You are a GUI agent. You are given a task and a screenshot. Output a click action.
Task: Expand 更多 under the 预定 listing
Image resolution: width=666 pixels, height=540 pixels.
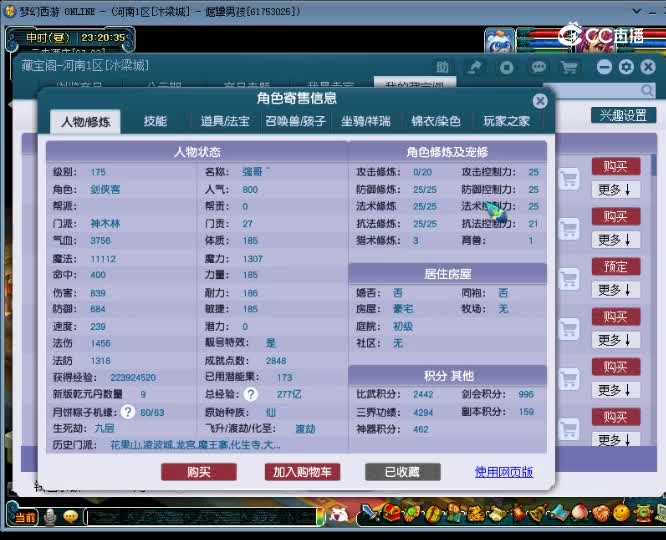pyautogui.click(x=616, y=290)
